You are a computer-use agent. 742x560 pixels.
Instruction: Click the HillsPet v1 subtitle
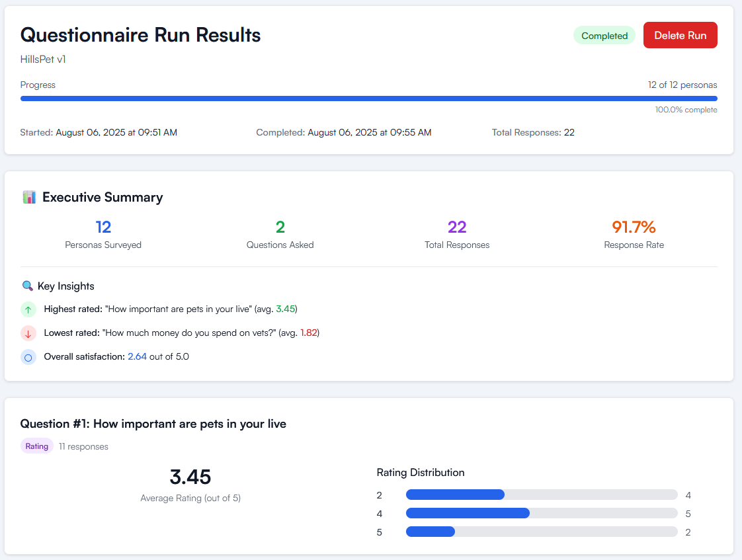tap(42, 59)
